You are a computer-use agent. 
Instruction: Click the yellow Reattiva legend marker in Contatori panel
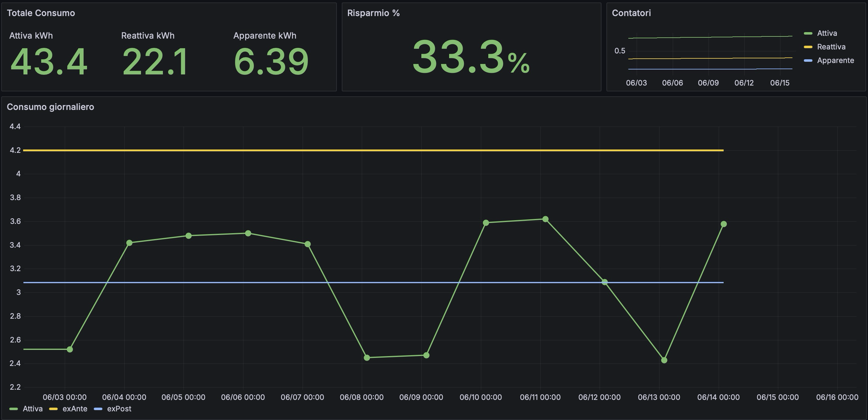[x=808, y=47]
